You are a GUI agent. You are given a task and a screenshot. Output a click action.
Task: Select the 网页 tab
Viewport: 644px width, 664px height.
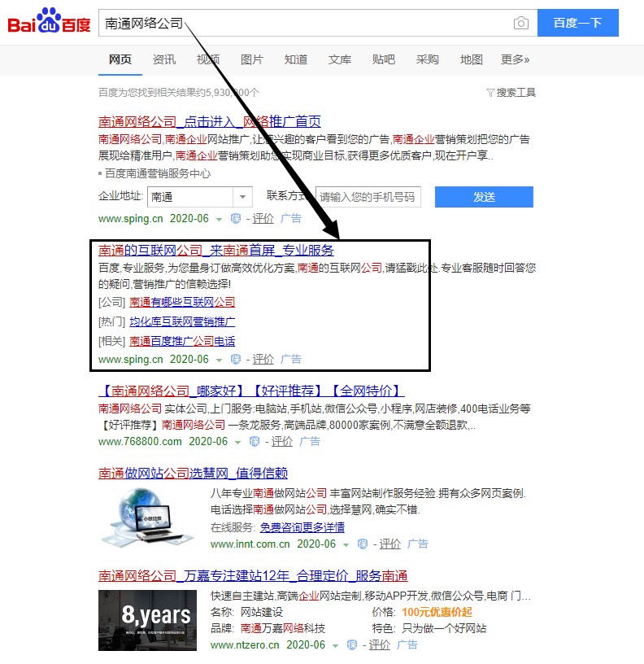coord(120,59)
